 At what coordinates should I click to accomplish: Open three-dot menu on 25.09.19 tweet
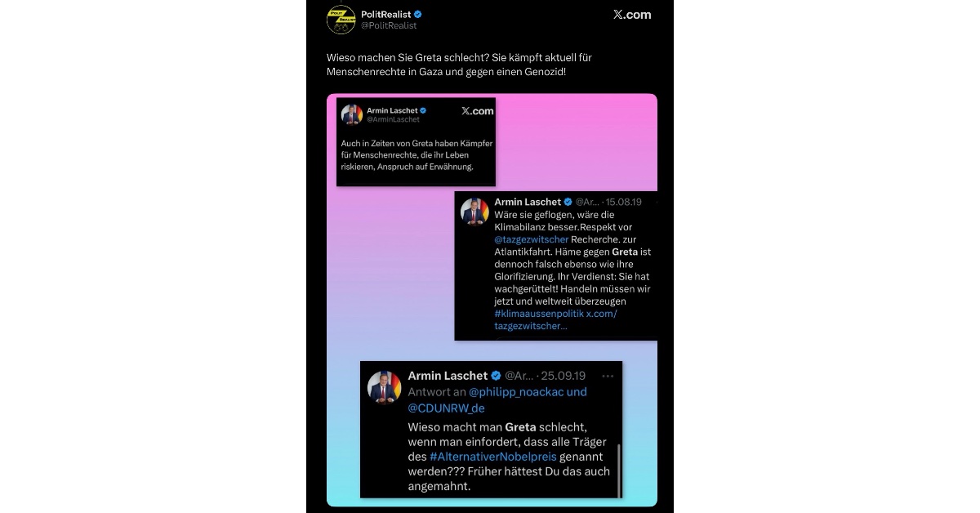click(x=608, y=376)
